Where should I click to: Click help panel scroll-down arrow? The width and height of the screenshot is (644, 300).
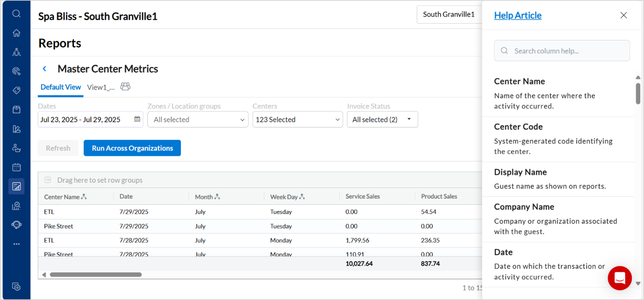click(638, 283)
